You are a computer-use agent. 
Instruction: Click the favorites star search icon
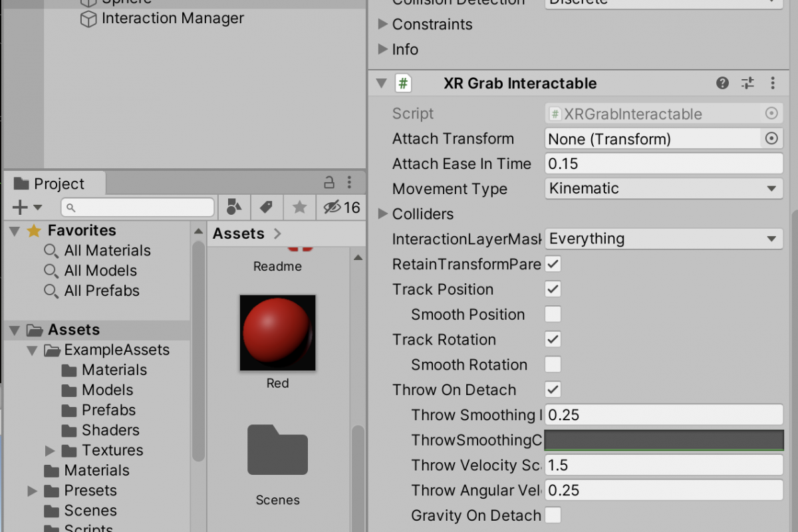299,207
